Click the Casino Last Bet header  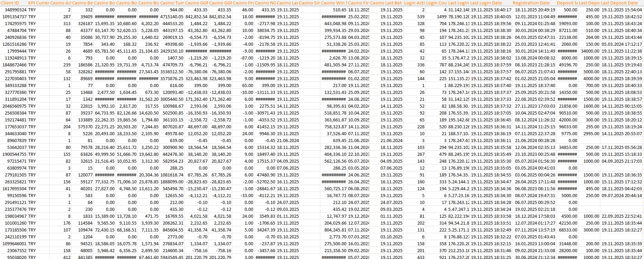click(386, 3)
